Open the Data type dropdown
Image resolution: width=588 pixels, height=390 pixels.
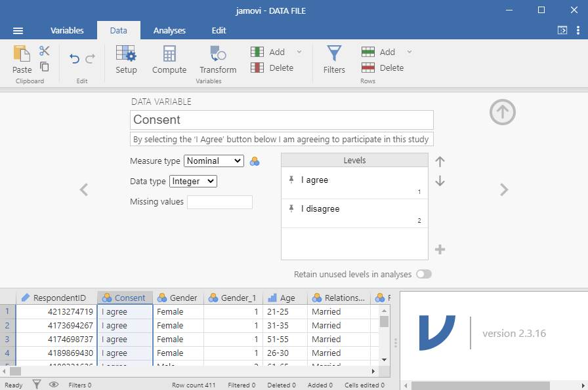point(193,182)
